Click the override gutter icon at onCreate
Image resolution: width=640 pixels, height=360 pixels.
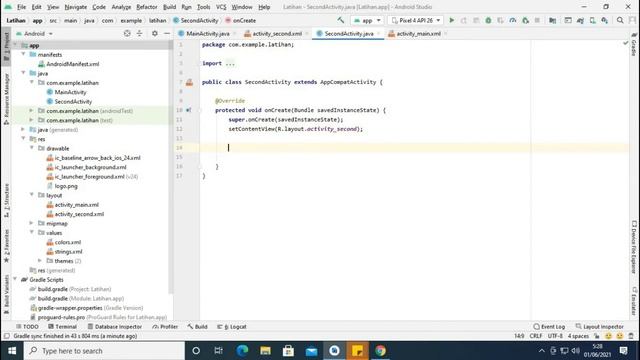(x=189, y=110)
